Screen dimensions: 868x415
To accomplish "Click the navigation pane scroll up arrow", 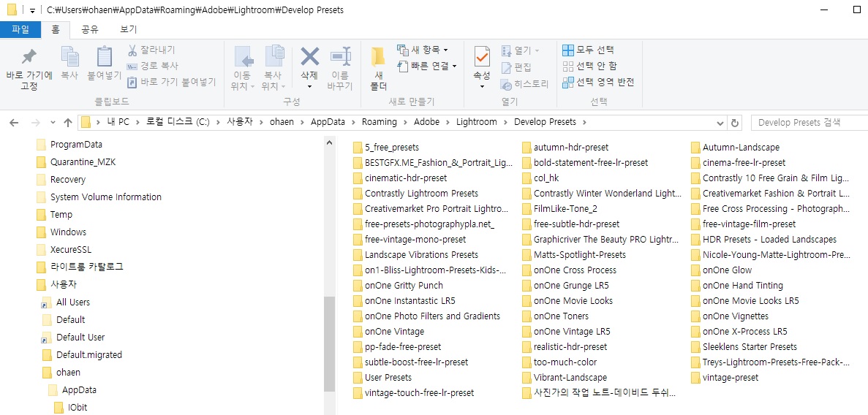I will [329, 142].
